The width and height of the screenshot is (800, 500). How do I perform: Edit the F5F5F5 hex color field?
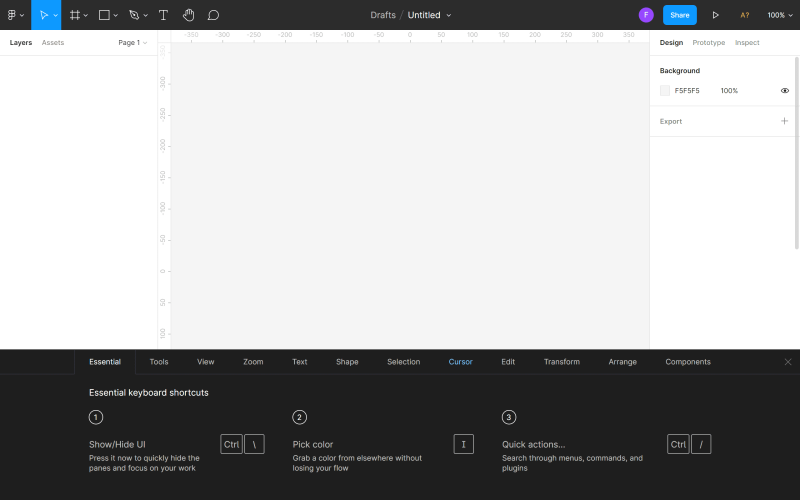click(687, 91)
